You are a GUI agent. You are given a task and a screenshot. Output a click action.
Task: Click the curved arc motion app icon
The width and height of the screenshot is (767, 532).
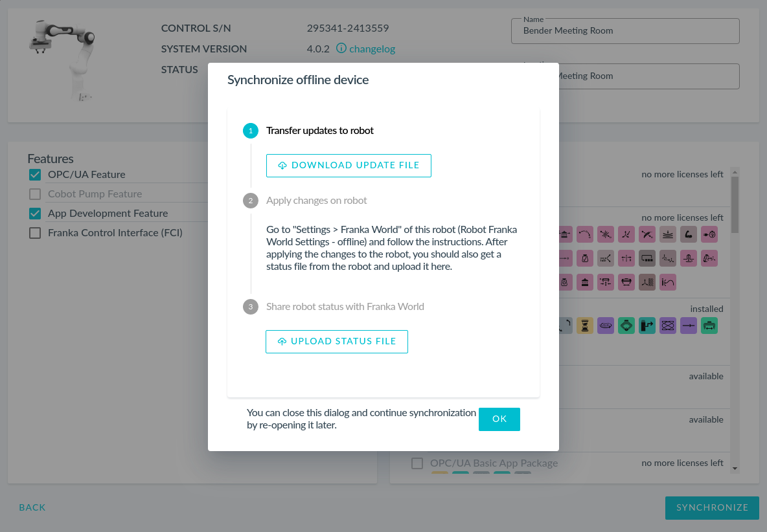pos(585,234)
